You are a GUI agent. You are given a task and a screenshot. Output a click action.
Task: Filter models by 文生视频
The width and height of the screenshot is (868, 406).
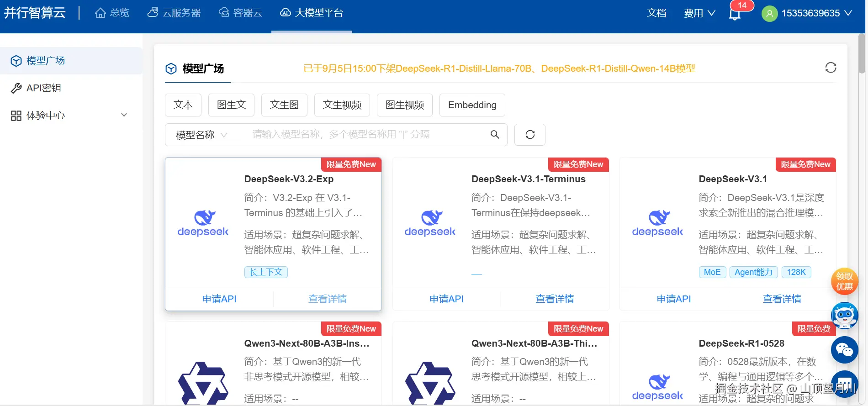pos(342,105)
